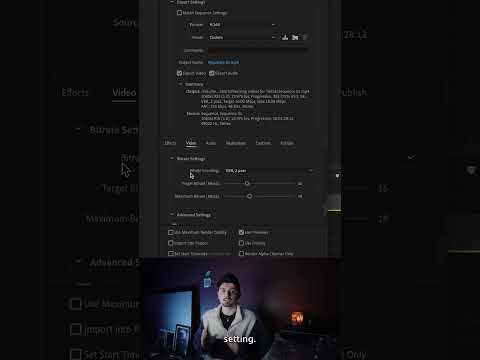Click the Import Preset folder icon
Image resolution: width=480 pixels, height=360 pixels.
pyautogui.click(x=295, y=37)
